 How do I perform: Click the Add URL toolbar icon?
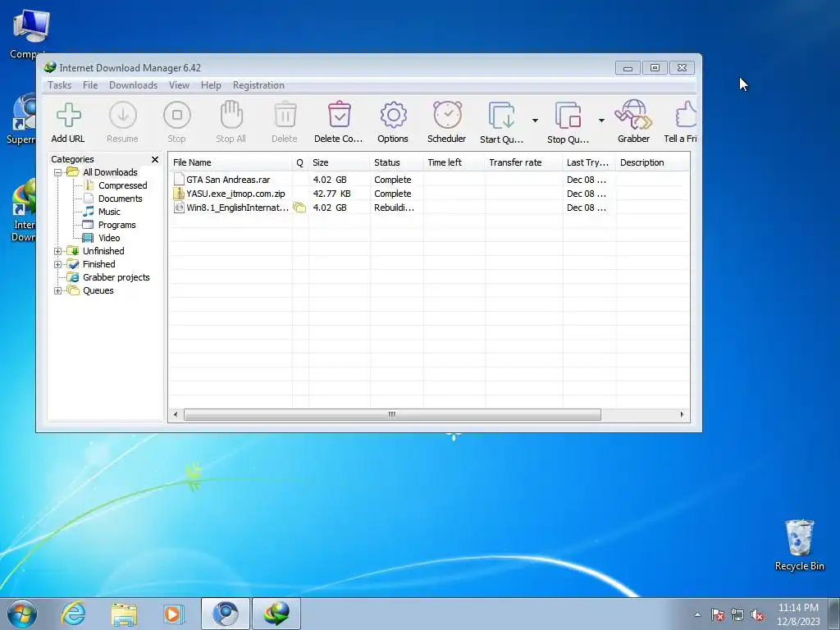(69, 115)
